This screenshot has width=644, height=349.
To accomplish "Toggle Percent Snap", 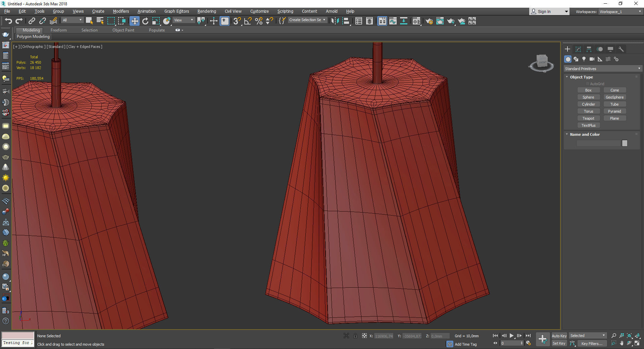I will [258, 21].
